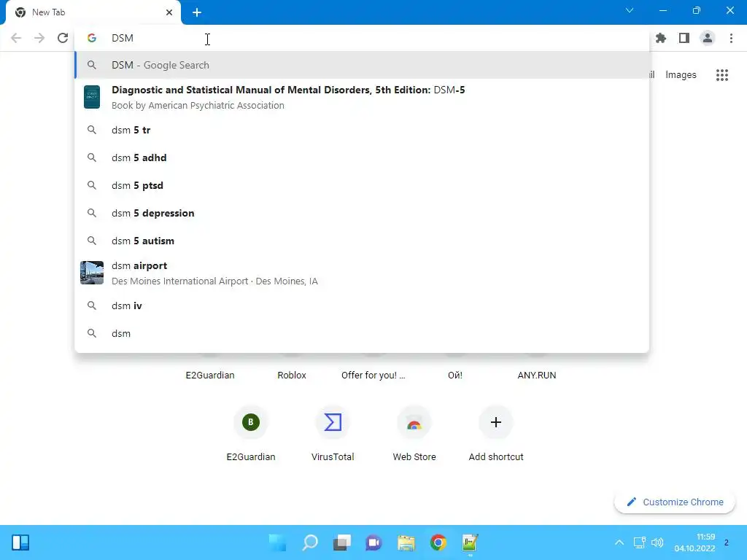Click the Google G icon in omnibox
747x560 pixels.
coord(92,38)
